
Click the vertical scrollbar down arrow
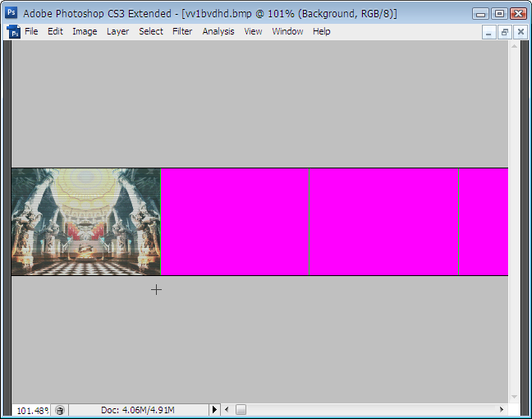tap(515, 397)
